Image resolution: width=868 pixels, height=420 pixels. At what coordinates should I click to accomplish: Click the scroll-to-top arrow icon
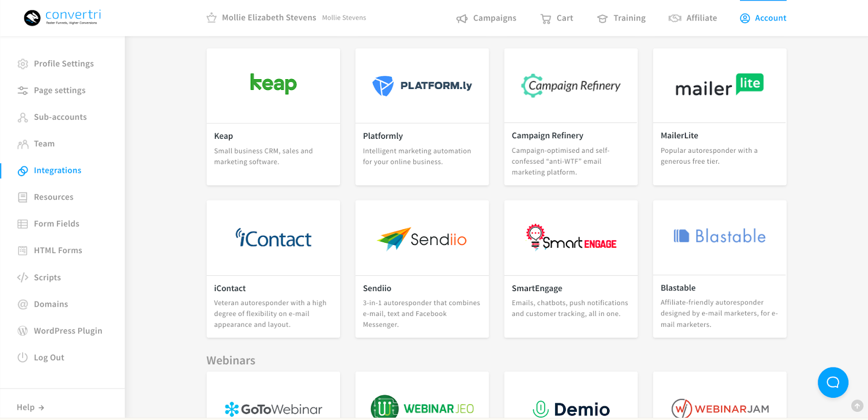pos(857,405)
